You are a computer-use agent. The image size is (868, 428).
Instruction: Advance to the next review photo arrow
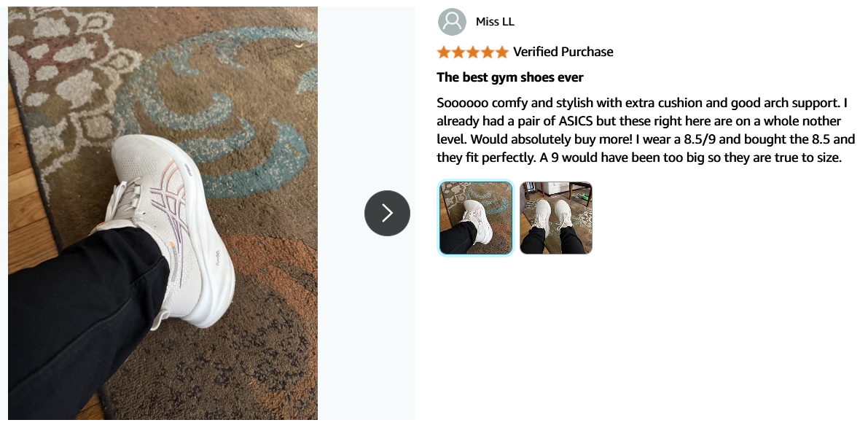[387, 213]
